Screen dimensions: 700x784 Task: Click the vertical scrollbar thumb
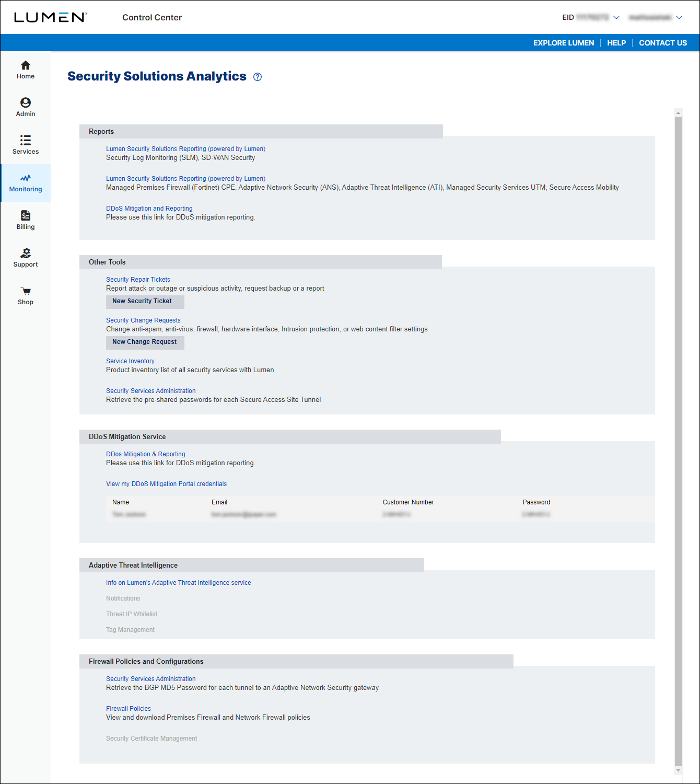pos(678,442)
